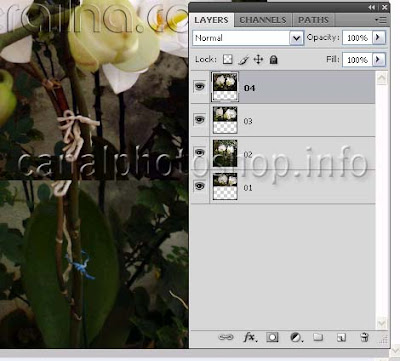Select layer 03 thumbnail

click(x=225, y=120)
